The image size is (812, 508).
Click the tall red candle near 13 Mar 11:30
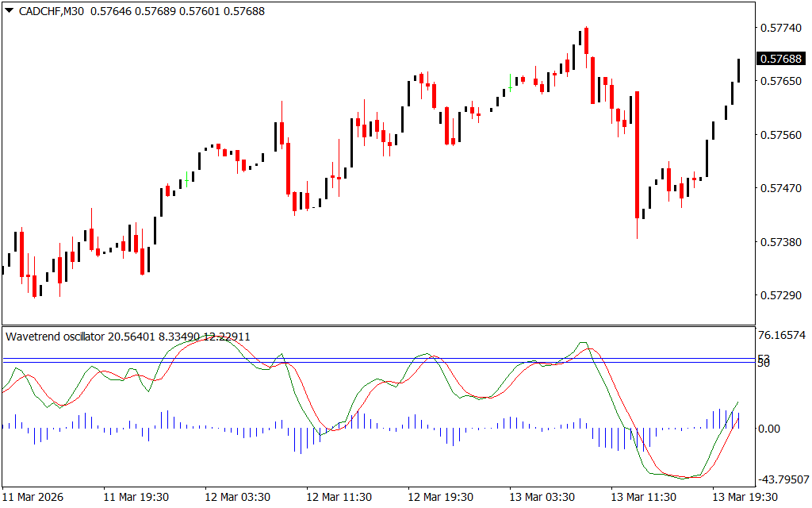click(x=636, y=155)
